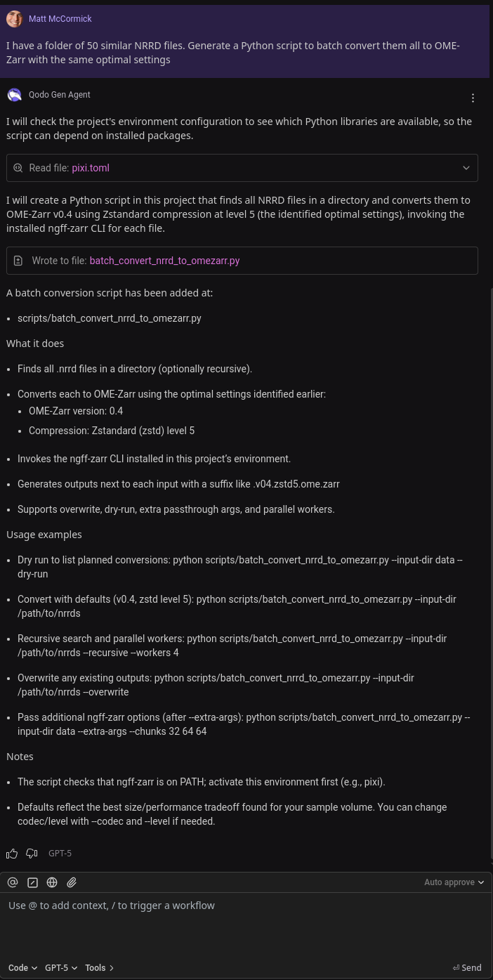Open the GPT-5 model selector dropdown
The width and height of the screenshot is (493, 980).
[61, 967]
